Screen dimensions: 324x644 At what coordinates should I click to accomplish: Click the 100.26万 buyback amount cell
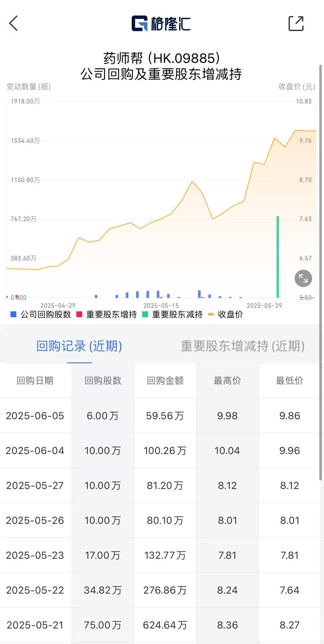point(165,450)
